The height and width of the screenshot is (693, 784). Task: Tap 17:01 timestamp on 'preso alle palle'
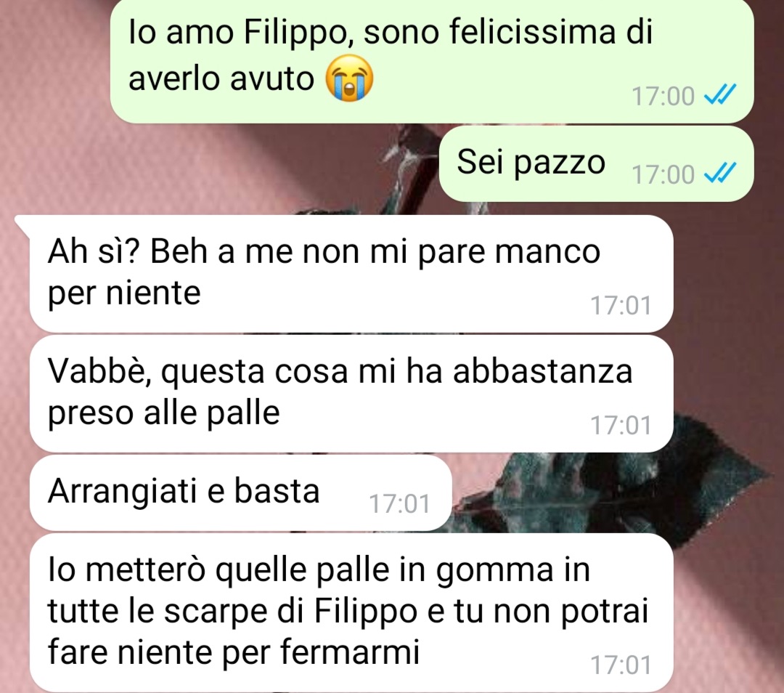(621, 425)
